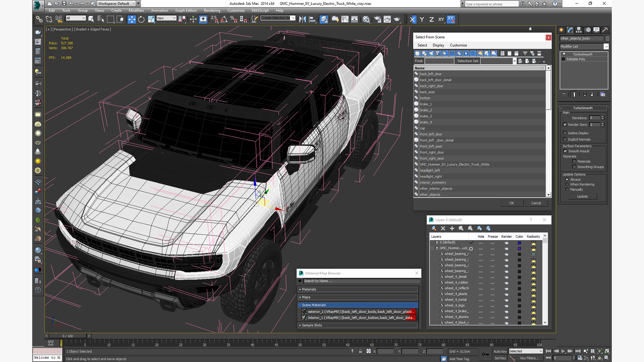Go to End of animation
This screenshot has width=644, height=362.
coord(578,351)
